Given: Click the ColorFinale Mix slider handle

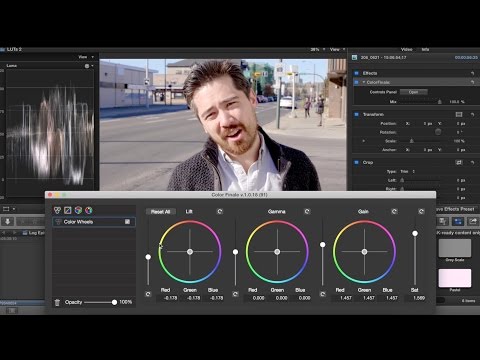Looking at the screenshot, I should pos(440,101).
